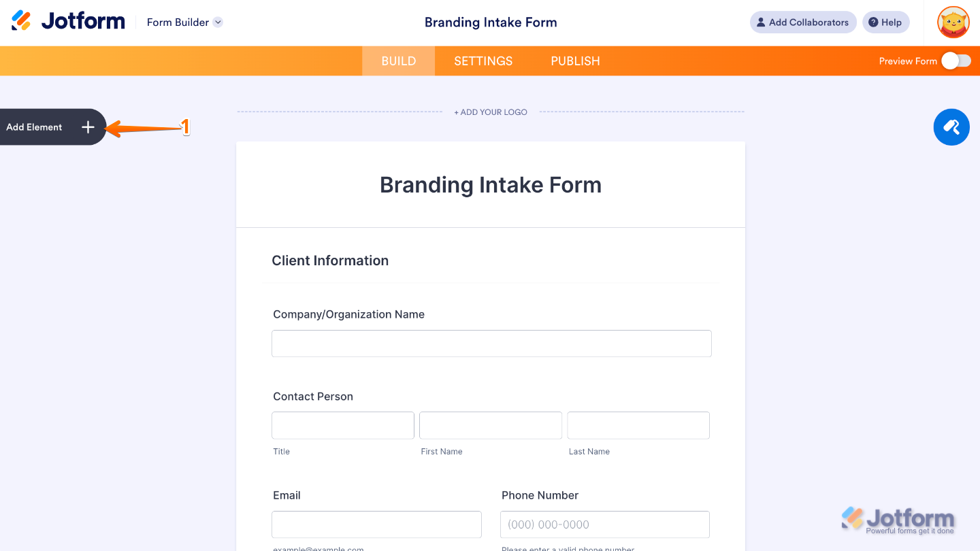980x551 pixels.
Task: Edit the Branding Intake Form title
Action: click(x=490, y=184)
